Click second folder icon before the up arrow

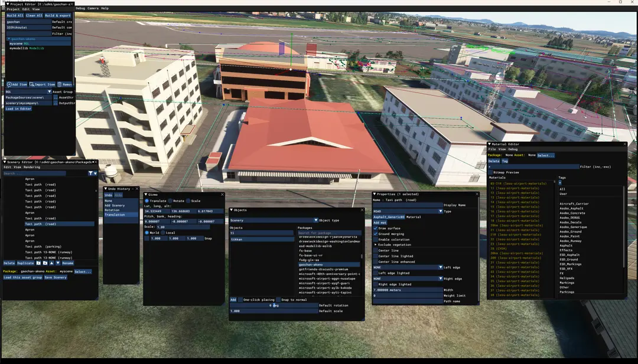pos(45,263)
